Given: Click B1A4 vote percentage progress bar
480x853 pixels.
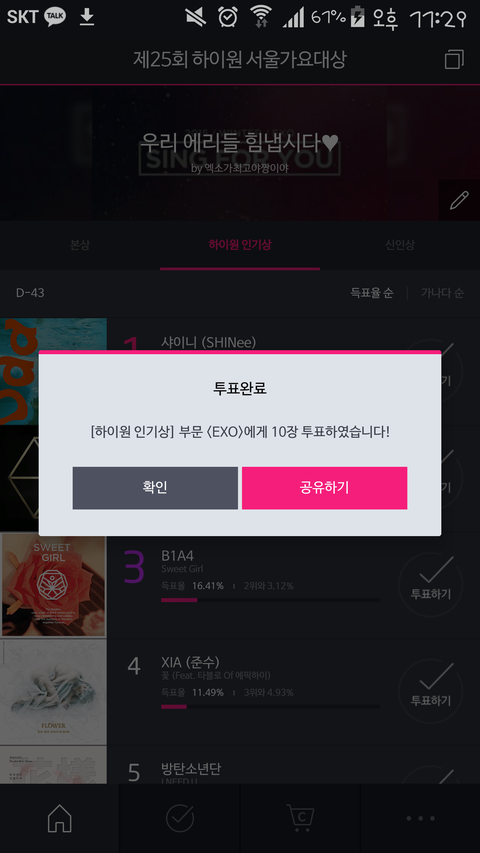Looking at the screenshot, I should [270, 600].
